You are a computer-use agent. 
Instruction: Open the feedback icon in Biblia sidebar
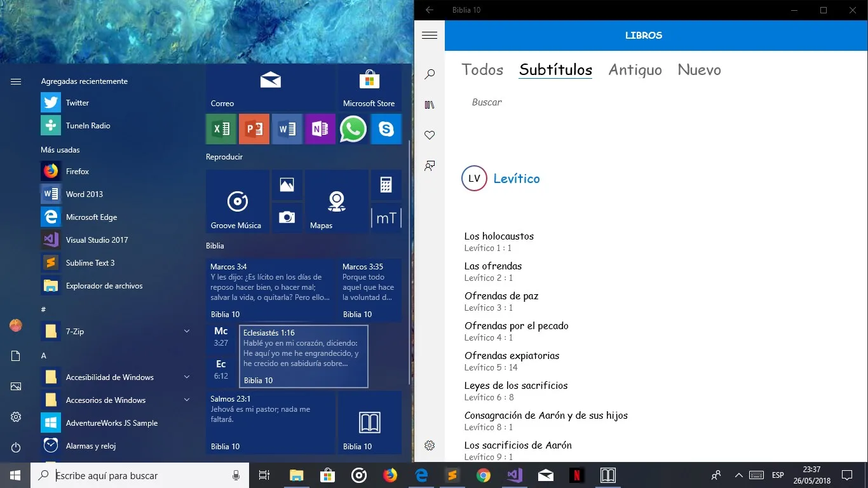(x=430, y=166)
